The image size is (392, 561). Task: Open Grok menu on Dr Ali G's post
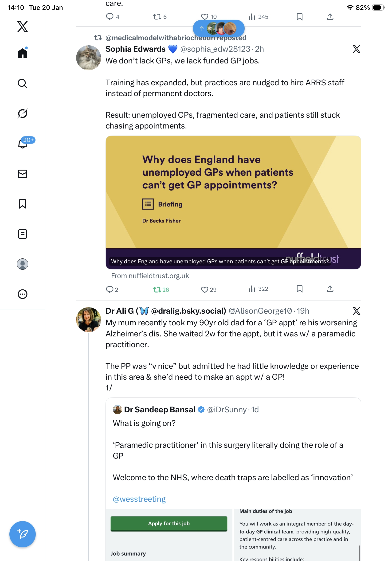point(356,311)
